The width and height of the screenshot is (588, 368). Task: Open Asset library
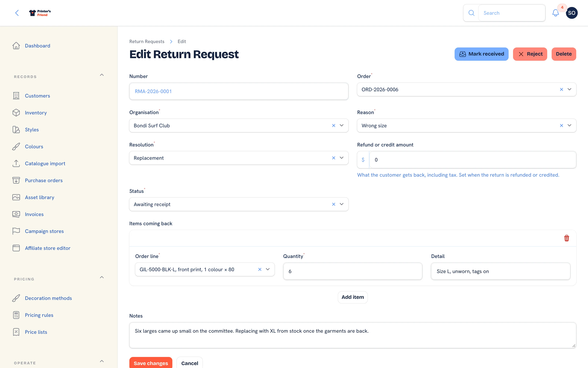(40, 197)
